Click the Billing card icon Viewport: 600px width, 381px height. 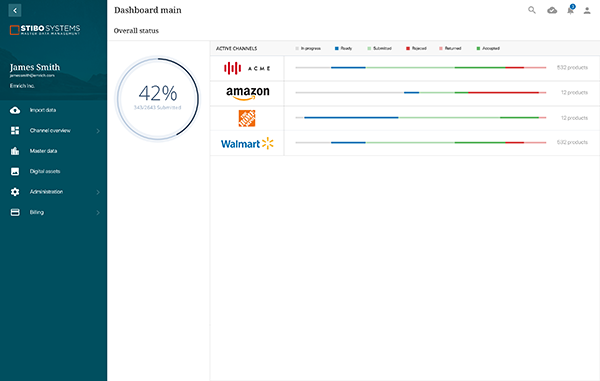pos(15,212)
